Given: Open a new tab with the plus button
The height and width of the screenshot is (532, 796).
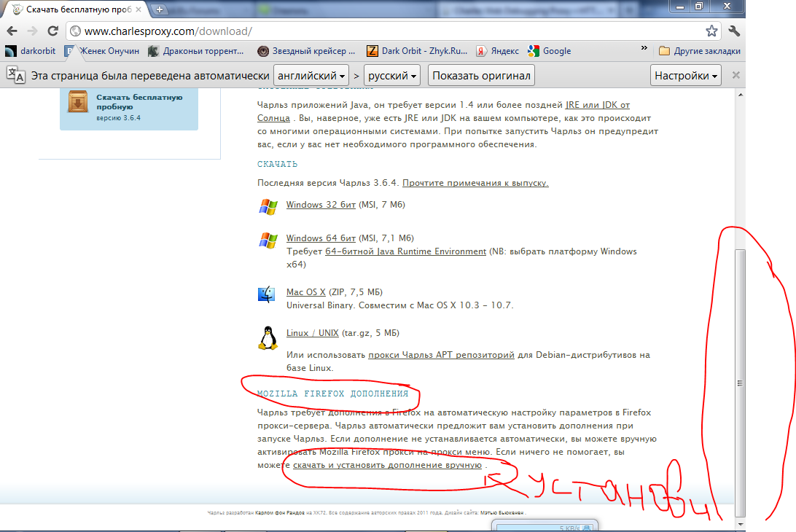Looking at the screenshot, I should (160, 9).
